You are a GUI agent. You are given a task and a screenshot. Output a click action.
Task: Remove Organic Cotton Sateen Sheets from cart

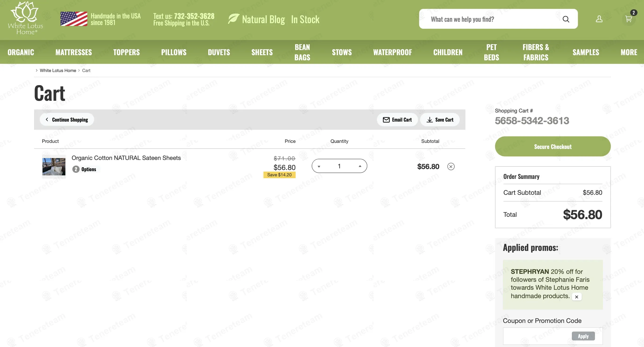pyautogui.click(x=451, y=166)
